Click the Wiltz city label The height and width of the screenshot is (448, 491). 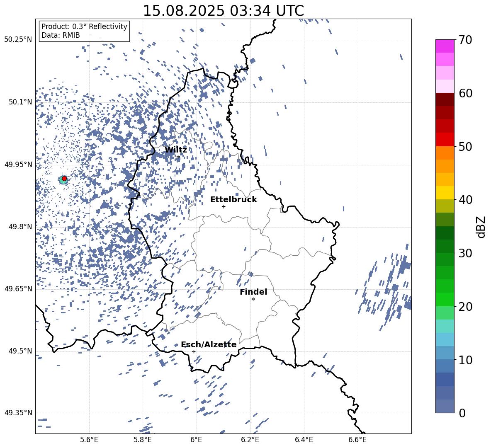(176, 150)
